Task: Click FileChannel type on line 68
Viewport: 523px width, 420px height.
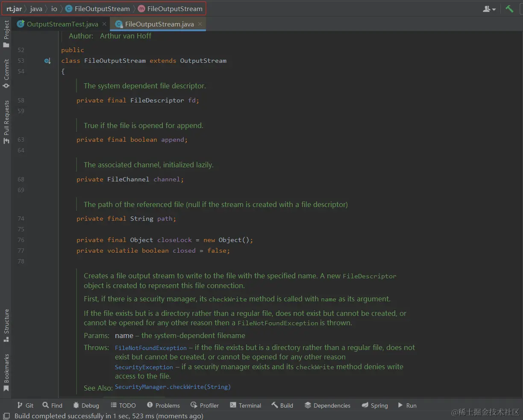Action: [x=128, y=179]
